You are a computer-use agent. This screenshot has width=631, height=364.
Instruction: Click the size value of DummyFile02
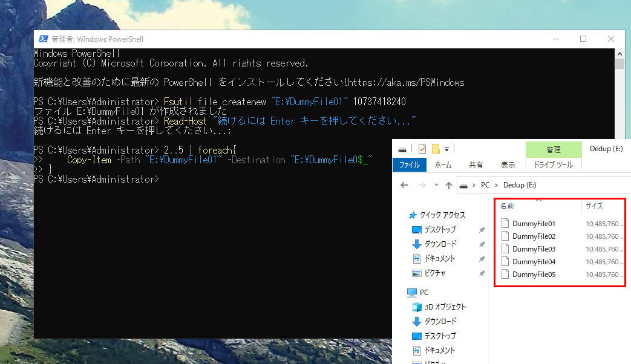pyautogui.click(x=604, y=236)
